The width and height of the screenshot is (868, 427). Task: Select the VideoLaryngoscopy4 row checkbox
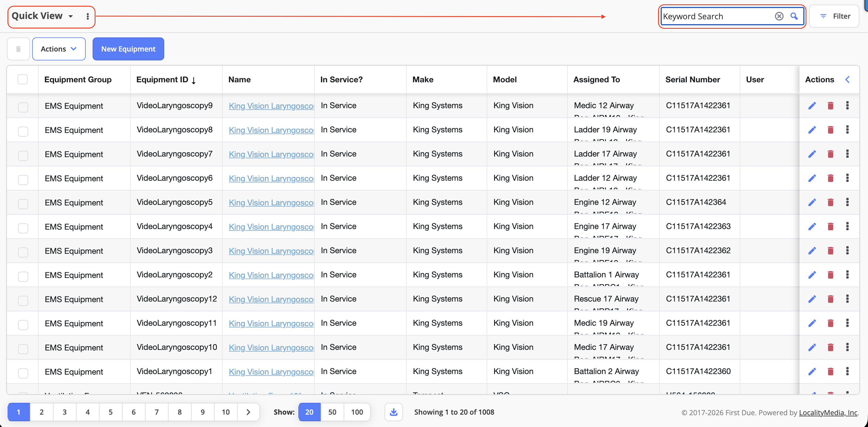23,228
